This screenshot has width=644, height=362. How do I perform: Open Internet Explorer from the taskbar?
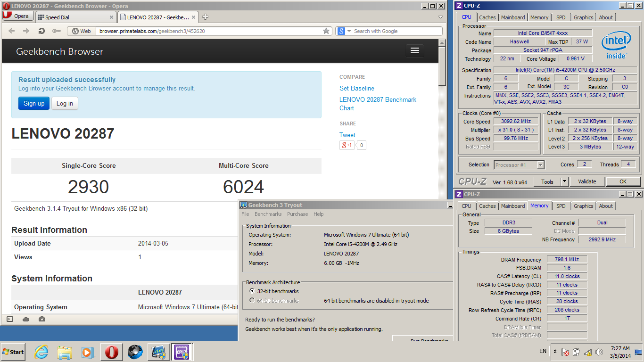41,352
